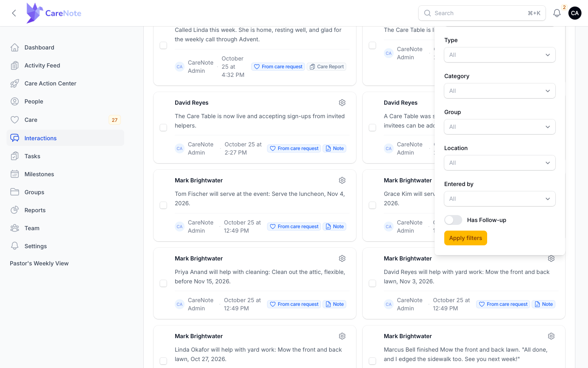The image size is (588, 368).
Task: Check the Tom Fischer interaction checkbox
Action: click(163, 205)
